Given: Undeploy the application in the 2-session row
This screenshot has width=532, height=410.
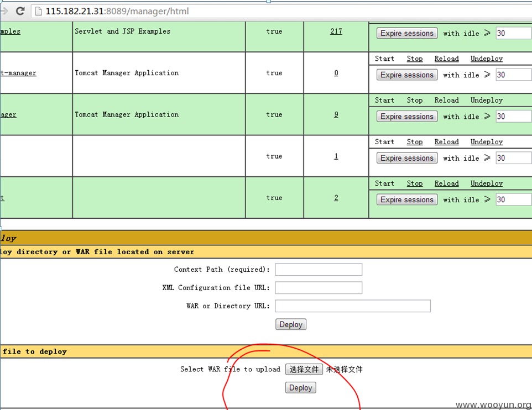Looking at the screenshot, I should pos(487,183).
